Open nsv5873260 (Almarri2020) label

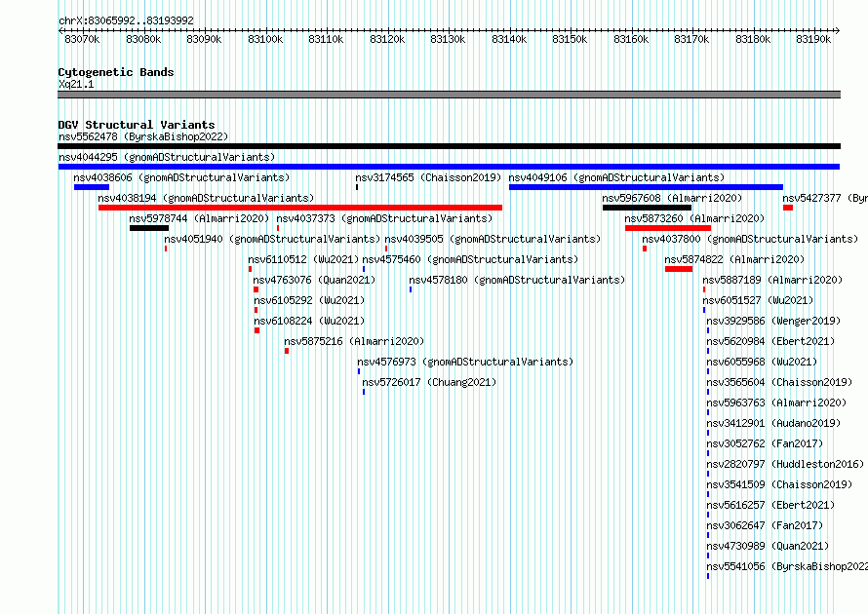pos(694,218)
